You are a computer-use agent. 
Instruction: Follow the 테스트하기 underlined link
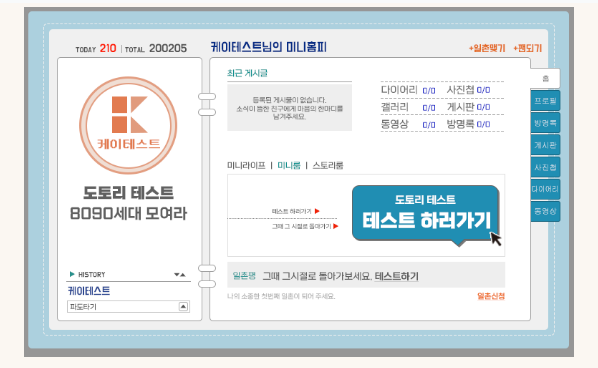397,276
